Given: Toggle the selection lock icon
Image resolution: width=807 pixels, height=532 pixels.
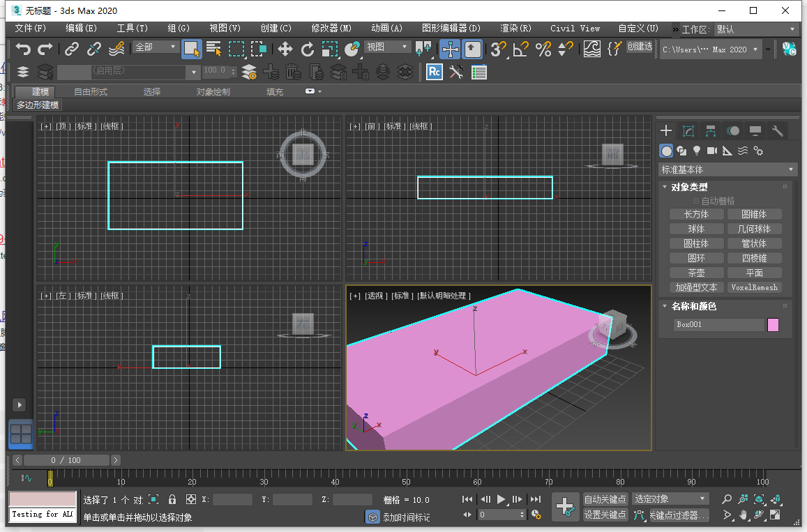Looking at the screenshot, I should [172, 500].
